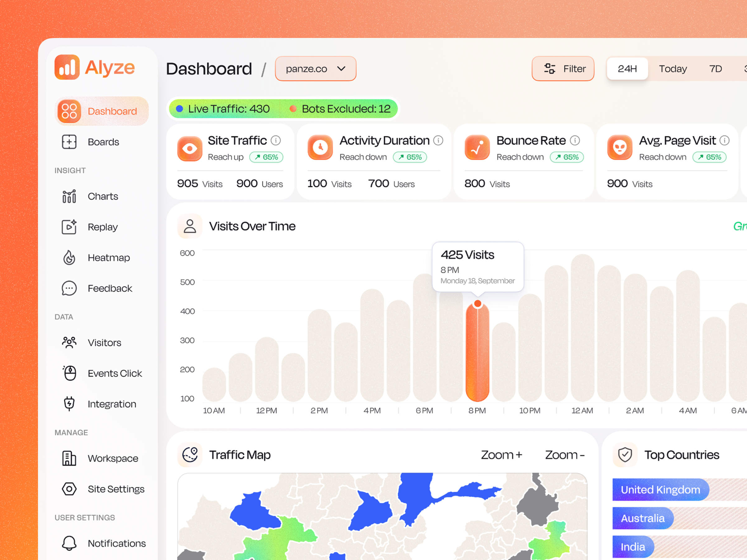Click the Charts icon under Insight
Screen dimensions: 747x560
click(x=69, y=196)
